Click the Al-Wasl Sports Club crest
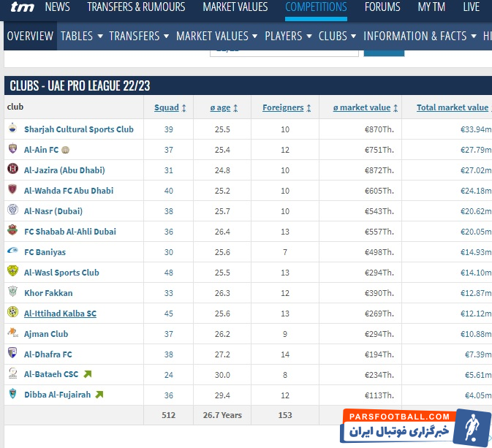The image size is (492, 448). coord(12,273)
